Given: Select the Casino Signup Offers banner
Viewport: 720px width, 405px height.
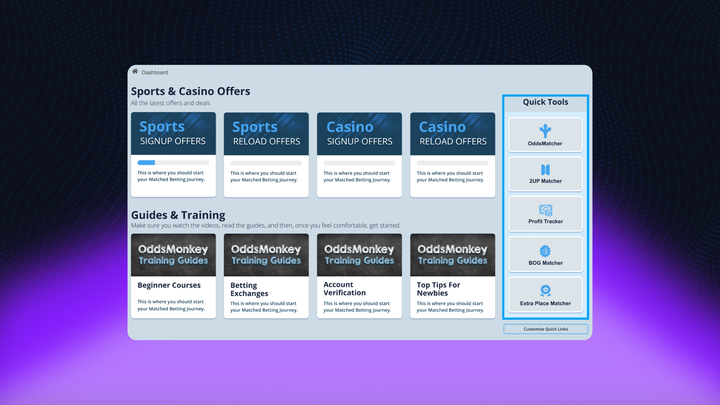Looking at the screenshot, I should coord(359,133).
